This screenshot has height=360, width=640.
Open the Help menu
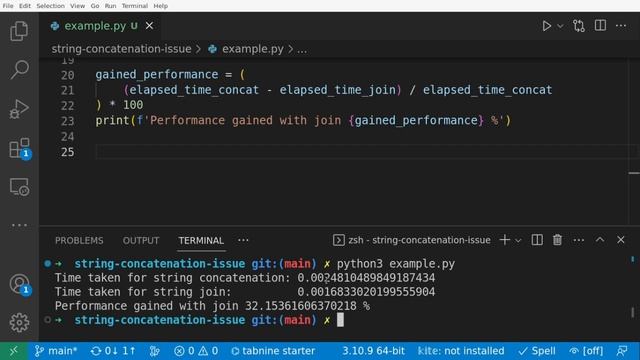pos(160,6)
